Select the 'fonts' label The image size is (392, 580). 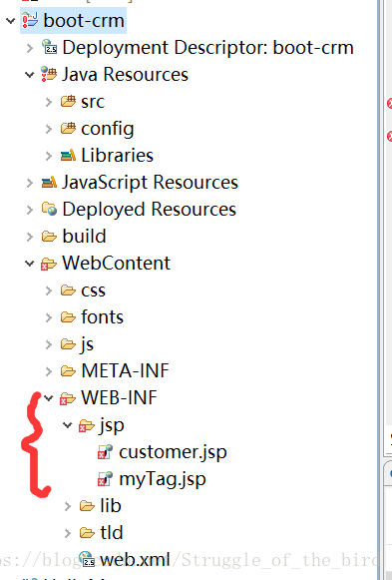click(103, 317)
